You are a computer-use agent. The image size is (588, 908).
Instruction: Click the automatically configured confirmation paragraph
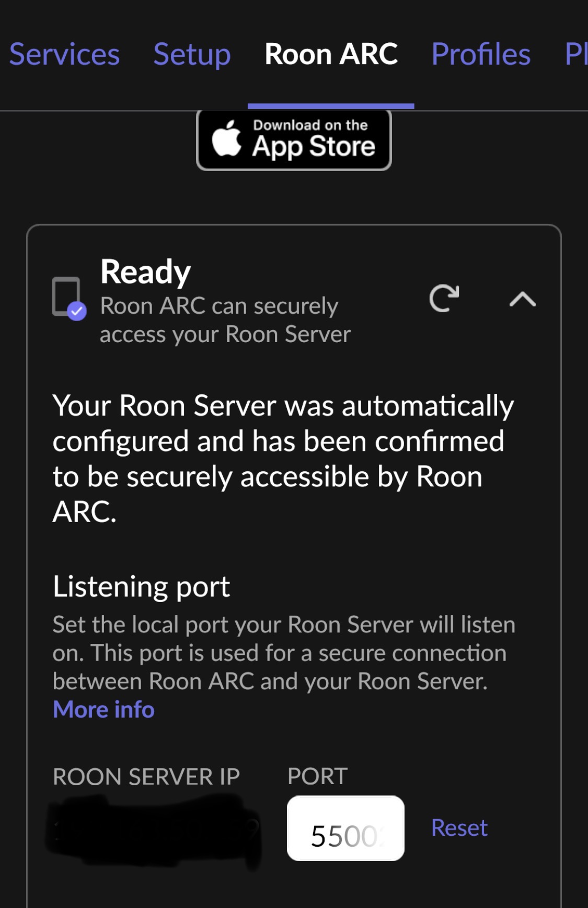283,459
